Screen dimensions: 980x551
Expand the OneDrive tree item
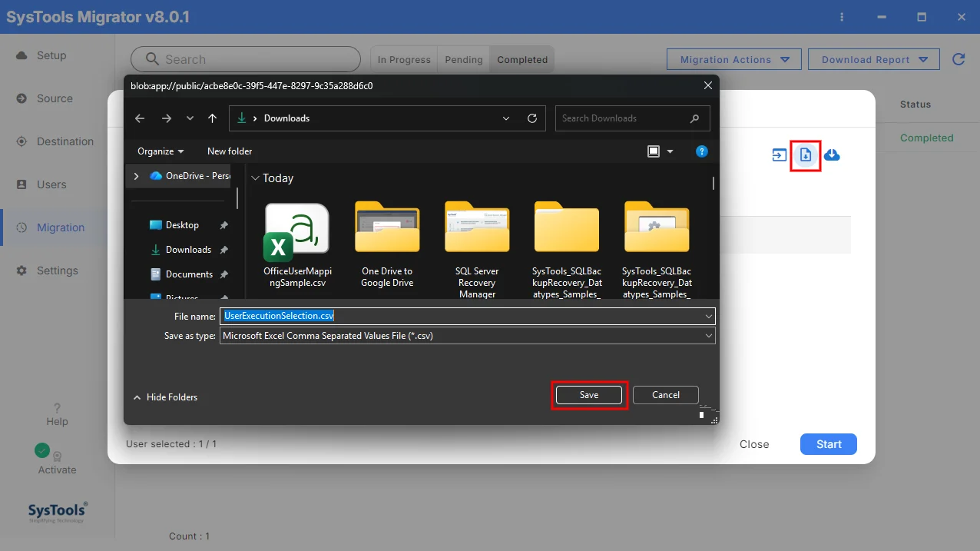[x=136, y=176]
